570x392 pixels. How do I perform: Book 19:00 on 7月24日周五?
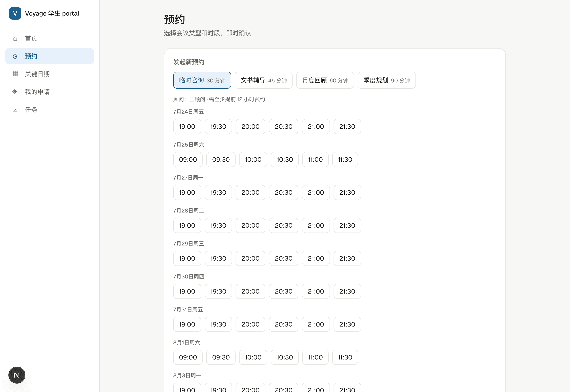click(x=187, y=127)
